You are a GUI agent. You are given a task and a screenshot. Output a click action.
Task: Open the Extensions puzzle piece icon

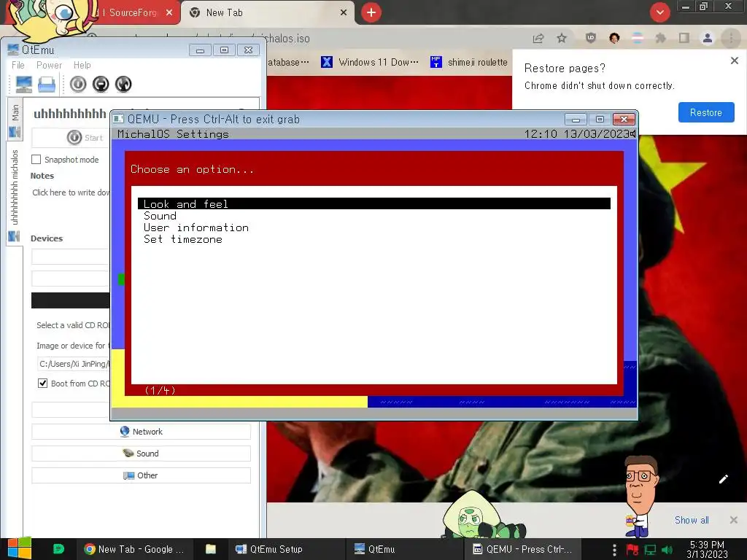pos(660,38)
